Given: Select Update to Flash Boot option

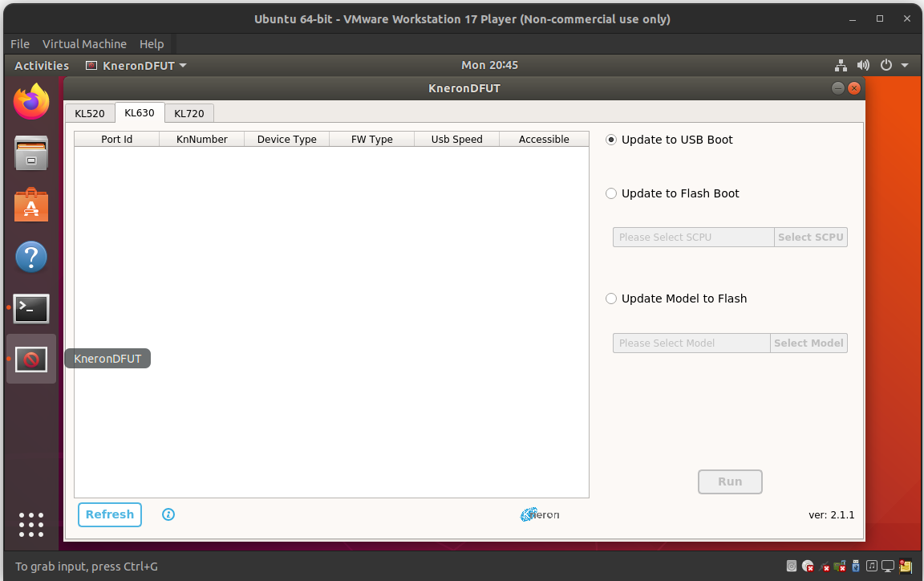Looking at the screenshot, I should tap(672, 193).
